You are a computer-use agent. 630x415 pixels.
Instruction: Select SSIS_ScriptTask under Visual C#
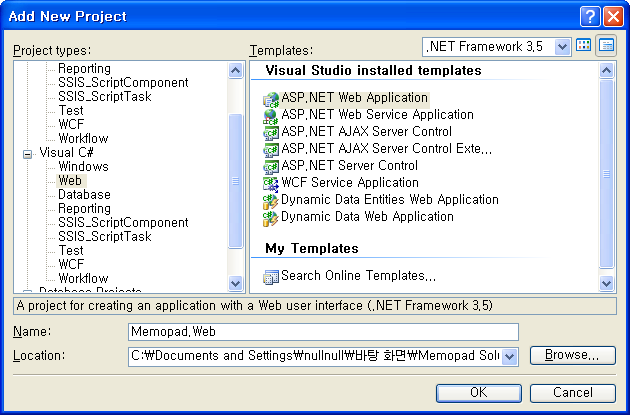[105, 237]
